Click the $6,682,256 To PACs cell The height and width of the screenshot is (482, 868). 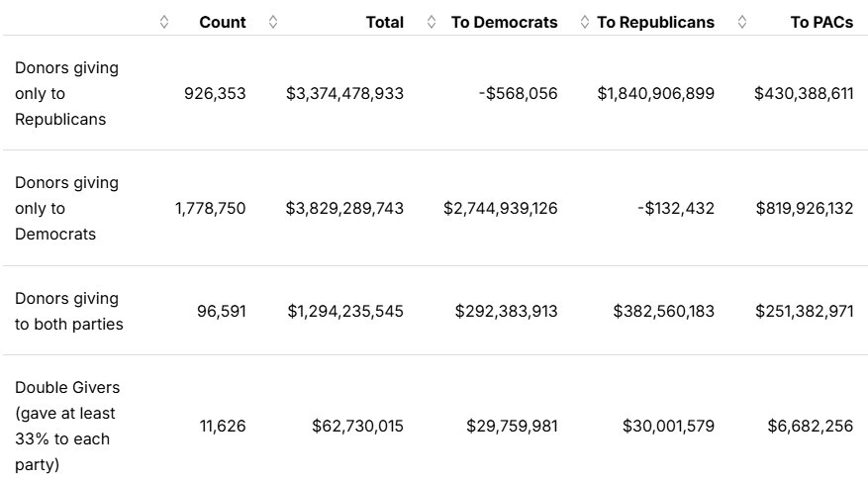[810, 426]
